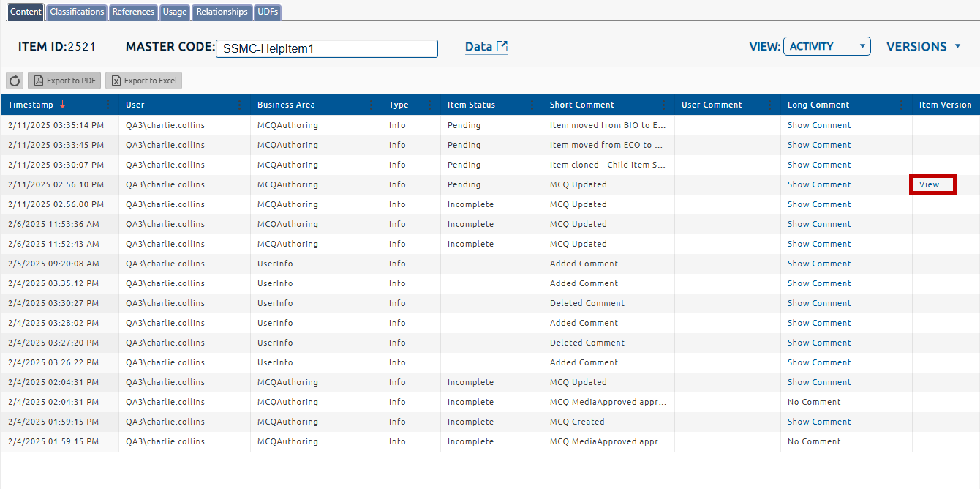Switch to the Classifications tab
The image size is (980, 489).
(77, 12)
